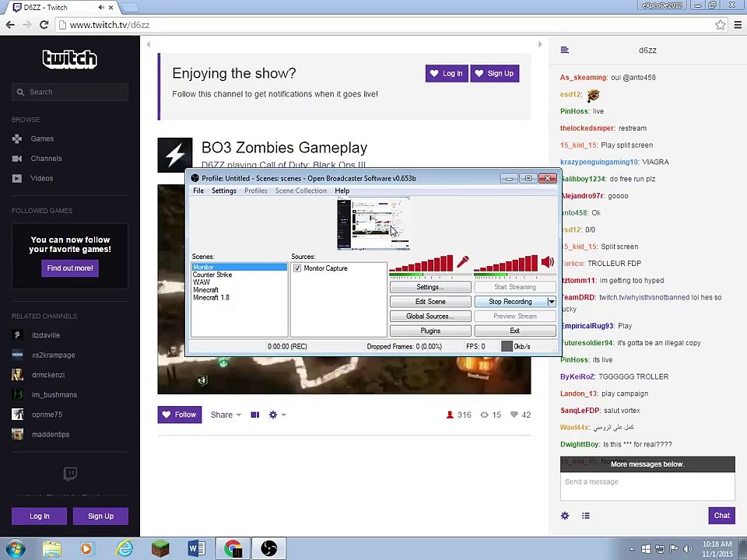The width and height of the screenshot is (747, 560).
Task: Toggle Monitor Capture source checkbox
Action: click(297, 268)
